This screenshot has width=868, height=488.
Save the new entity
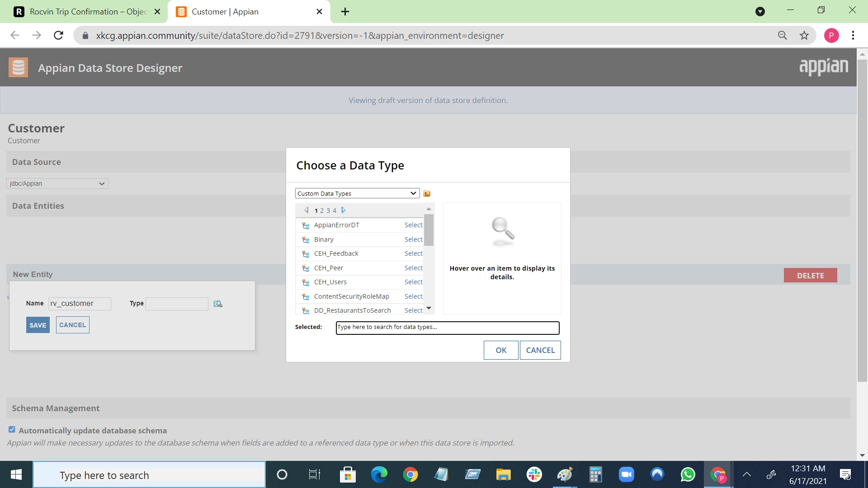pos(38,325)
